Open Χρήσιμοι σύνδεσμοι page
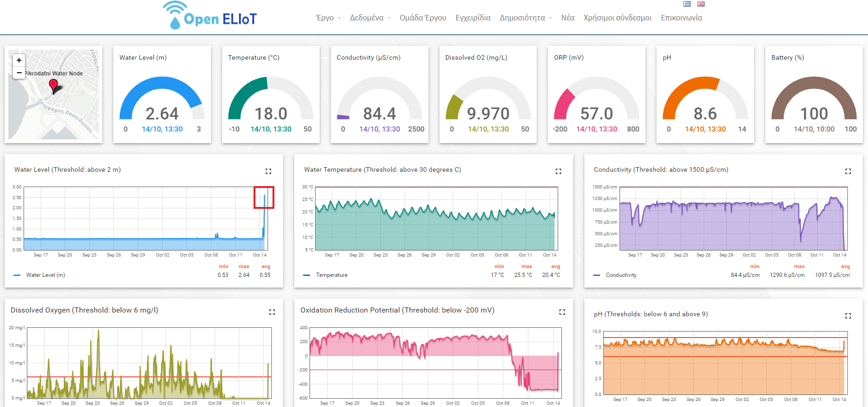 tap(617, 18)
